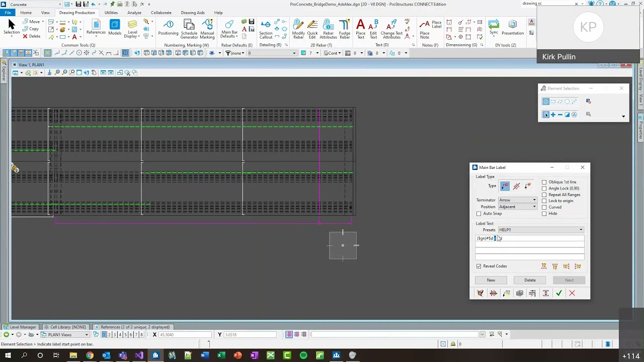Screen dimensions: 644x362
Task: Switch to the Drawing Aids tab
Action: pos(193,13)
